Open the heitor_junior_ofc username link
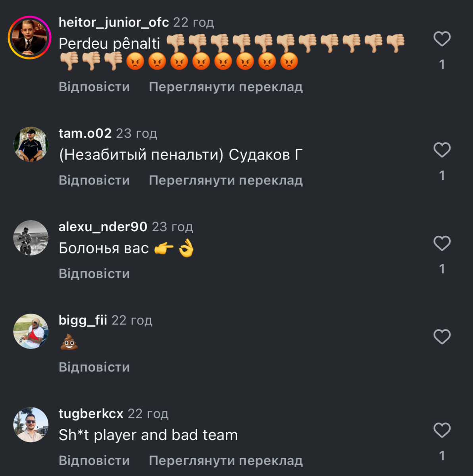 114,22
